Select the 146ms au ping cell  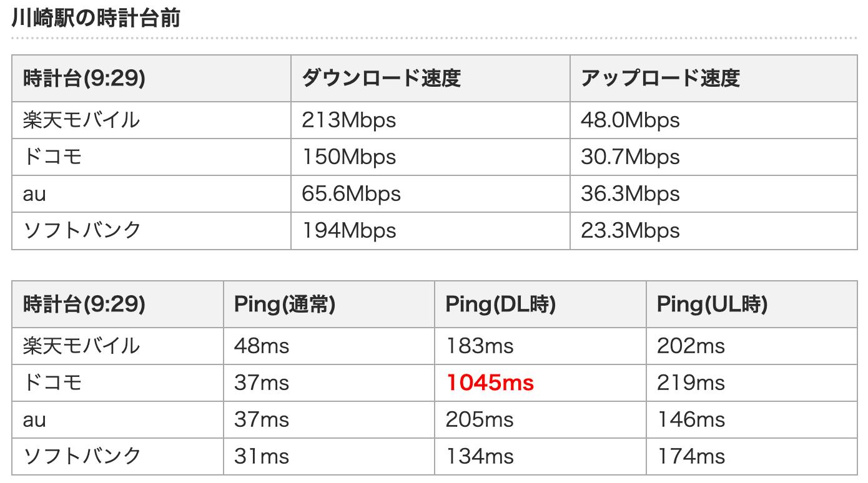(691, 419)
